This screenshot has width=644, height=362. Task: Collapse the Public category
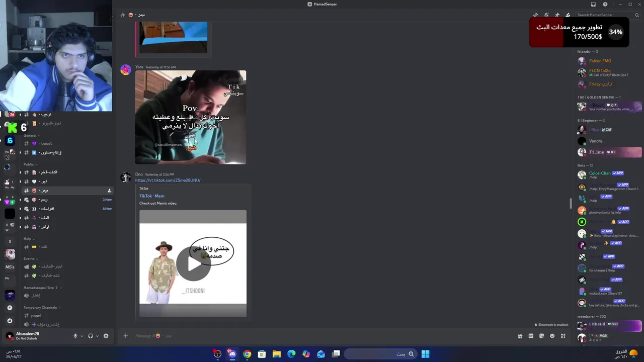[31, 164]
